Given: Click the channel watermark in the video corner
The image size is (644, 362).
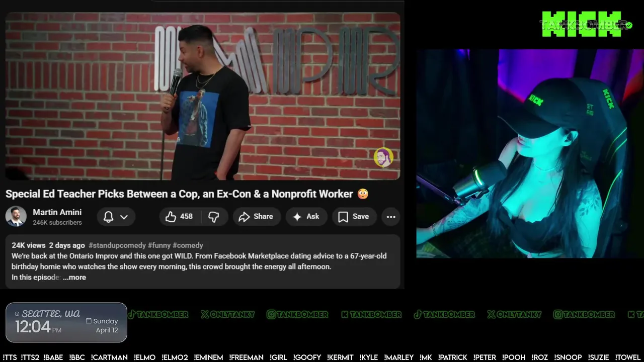Looking at the screenshot, I should (383, 157).
